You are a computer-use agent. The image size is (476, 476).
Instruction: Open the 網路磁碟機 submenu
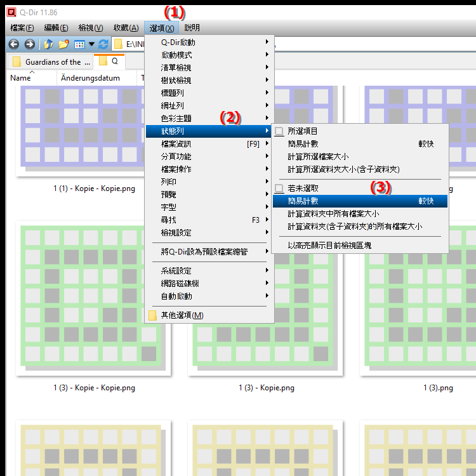209,284
